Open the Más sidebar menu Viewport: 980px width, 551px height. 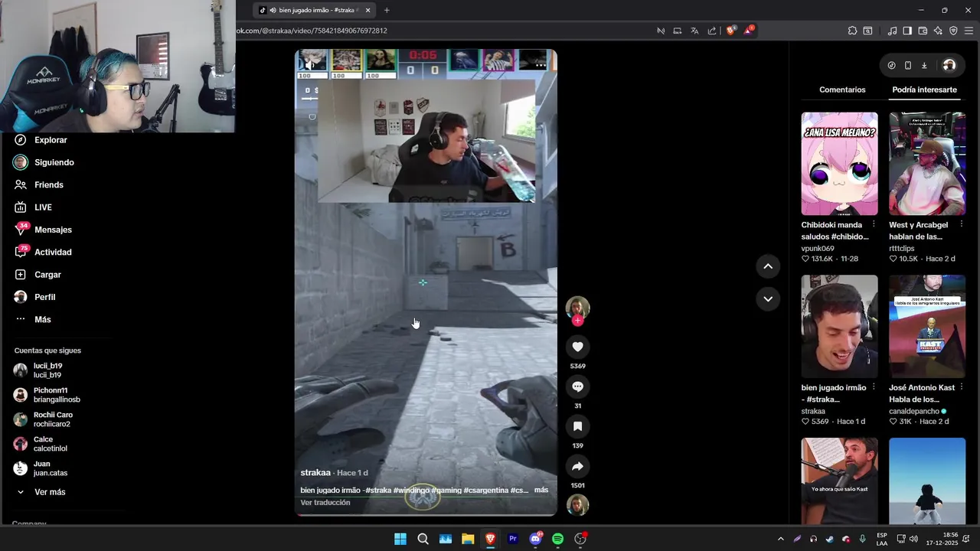click(x=42, y=319)
